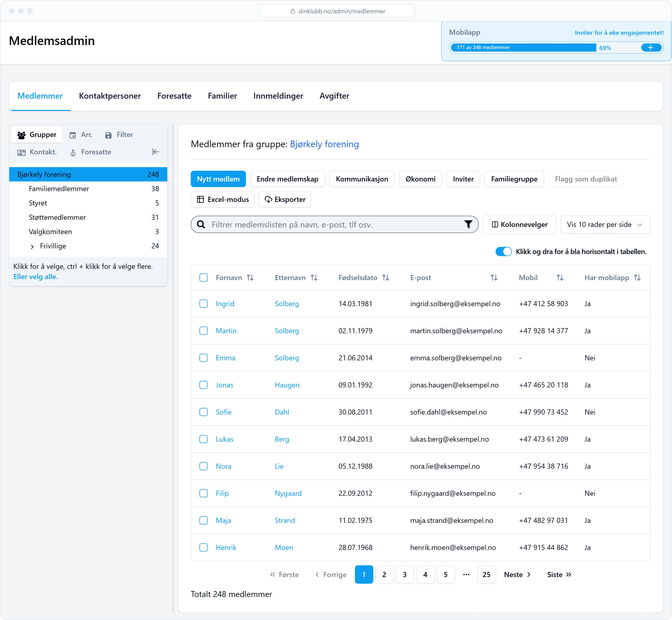This screenshot has width=672, height=620.
Task: Open the Innmeldinger tab
Action: point(278,96)
